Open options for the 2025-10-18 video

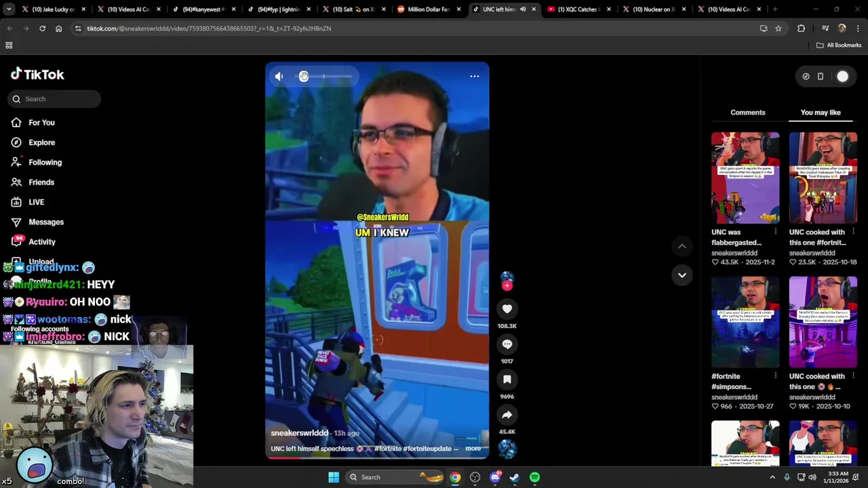point(853,232)
